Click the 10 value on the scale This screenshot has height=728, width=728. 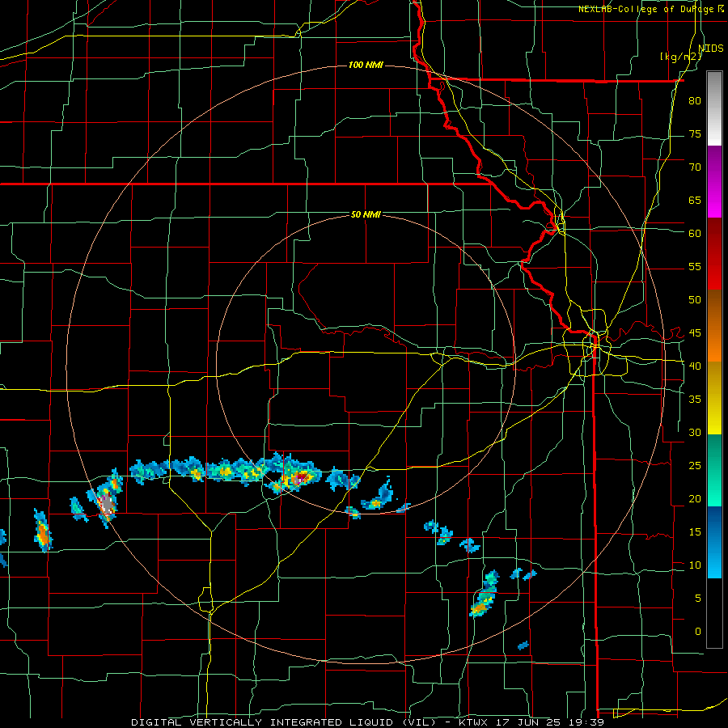pyautogui.click(x=695, y=565)
